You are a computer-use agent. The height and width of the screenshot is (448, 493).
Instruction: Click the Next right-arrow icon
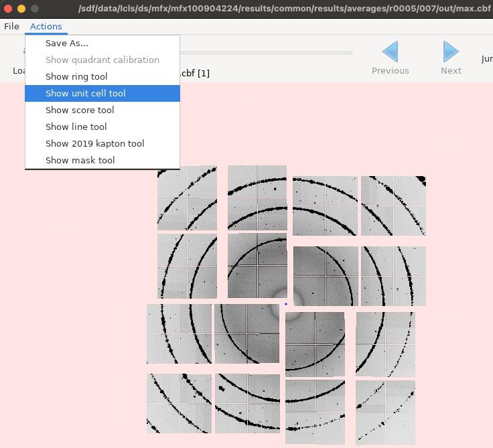pos(451,52)
